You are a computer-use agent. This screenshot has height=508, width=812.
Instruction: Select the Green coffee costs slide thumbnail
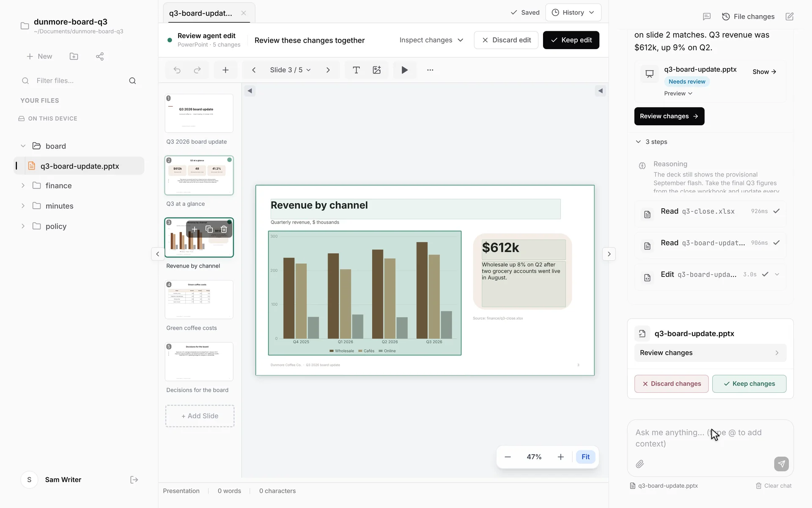pos(199,300)
